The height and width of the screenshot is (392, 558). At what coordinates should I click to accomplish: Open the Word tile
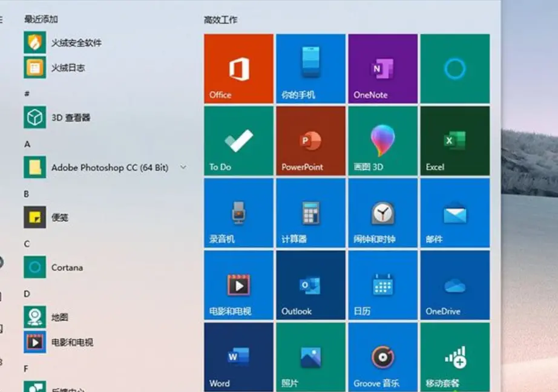click(239, 357)
